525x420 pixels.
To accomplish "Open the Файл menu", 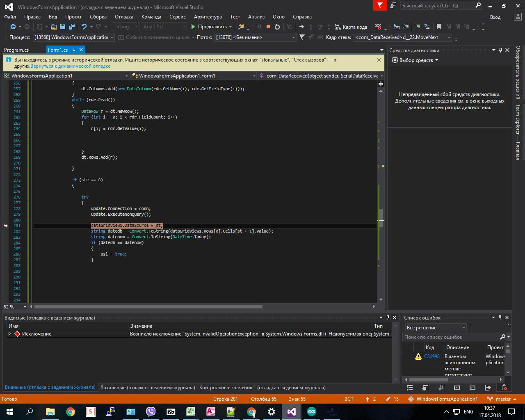I will tap(10, 17).
